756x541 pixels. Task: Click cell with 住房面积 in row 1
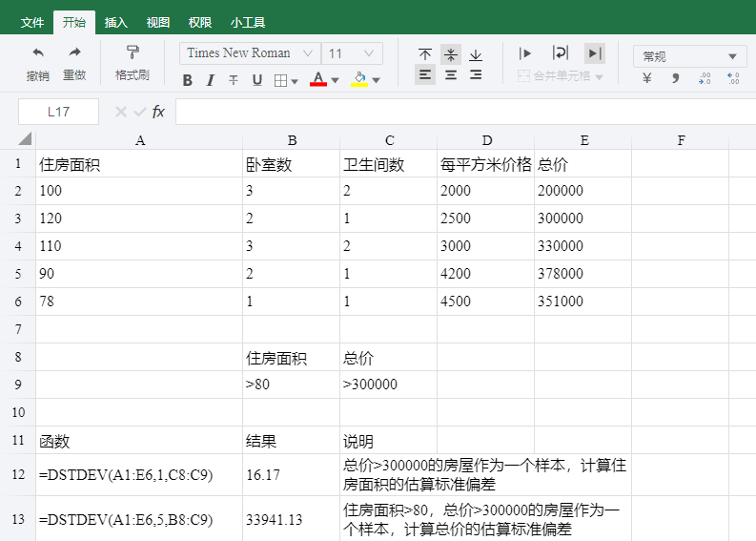pyautogui.click(x=139, y=163)
